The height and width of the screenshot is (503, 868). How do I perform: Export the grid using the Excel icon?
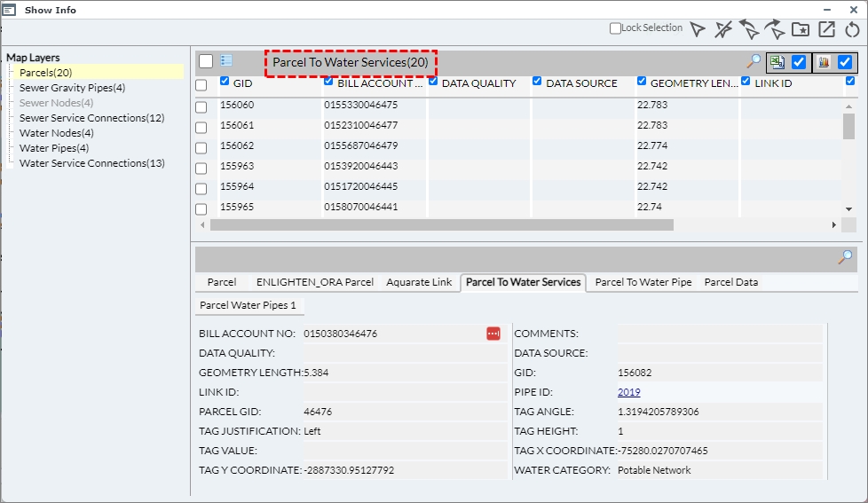tap(777, 62)
